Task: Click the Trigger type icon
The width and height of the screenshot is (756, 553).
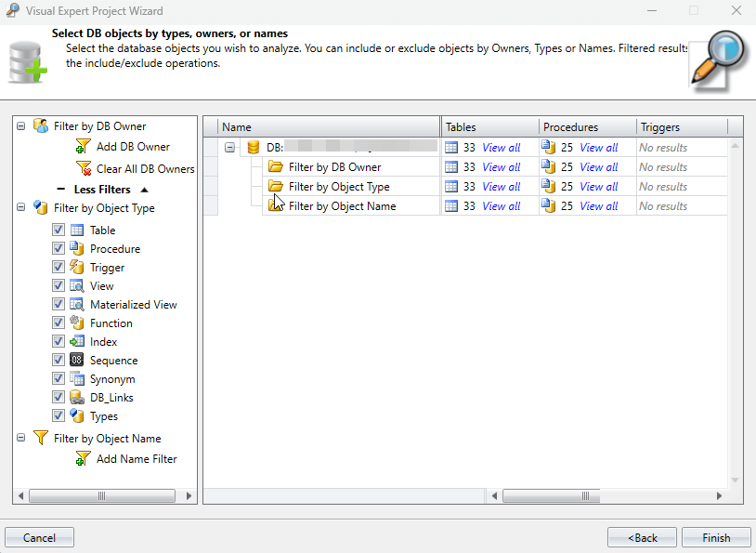Action: click(77, 267)
